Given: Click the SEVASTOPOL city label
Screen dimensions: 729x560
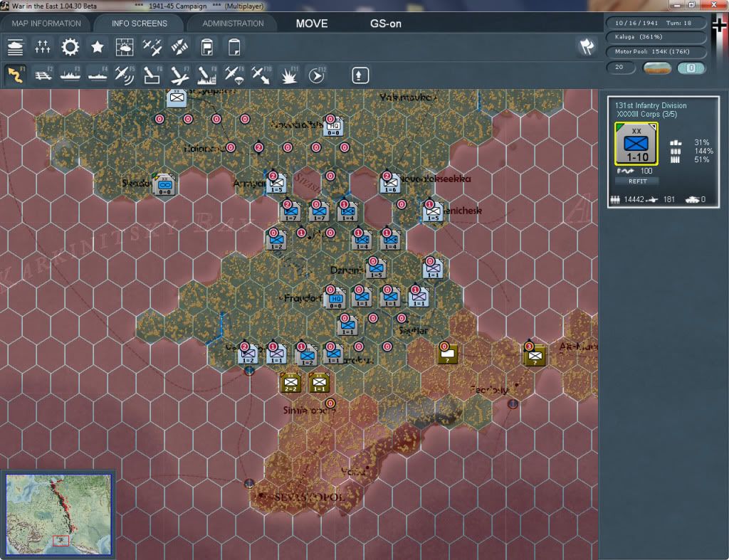Looking at the screenshot, I should [309, 497].
